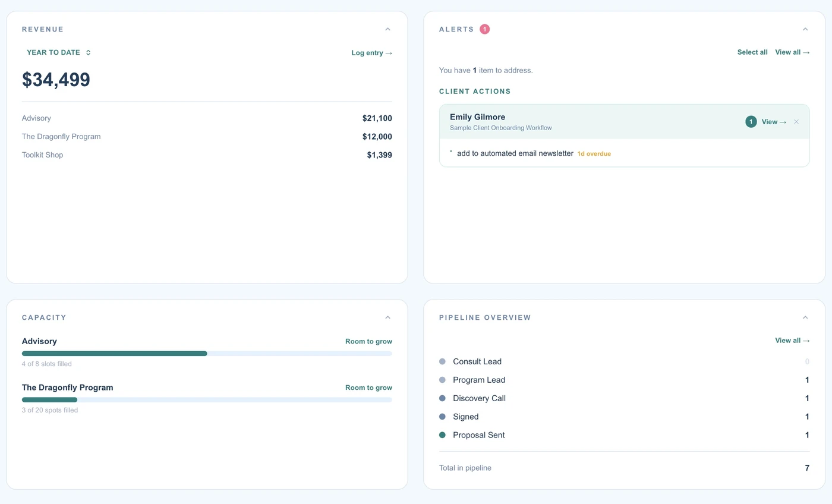Viewport: 832px width, 504px height.
Task: Click the Signed status dot
Action: (x=442, y=417)
